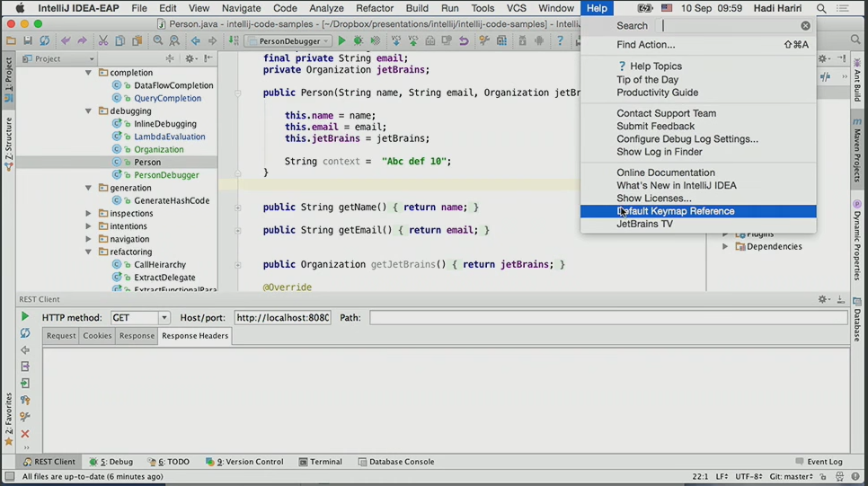The image size is (868, 486).
Task: Click the VCS Commit Changes icon
Action: pos(413,41)
